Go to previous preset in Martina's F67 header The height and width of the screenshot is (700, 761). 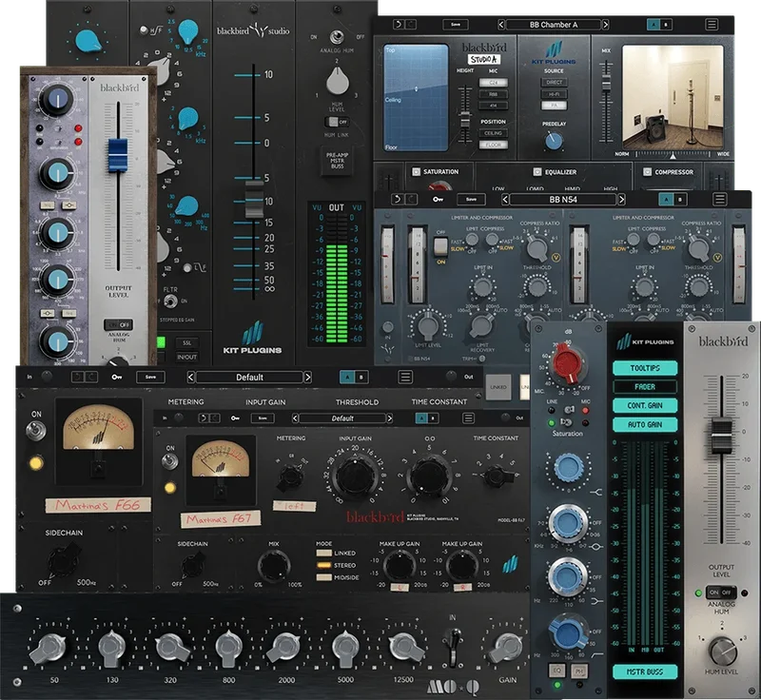(295, 418)
